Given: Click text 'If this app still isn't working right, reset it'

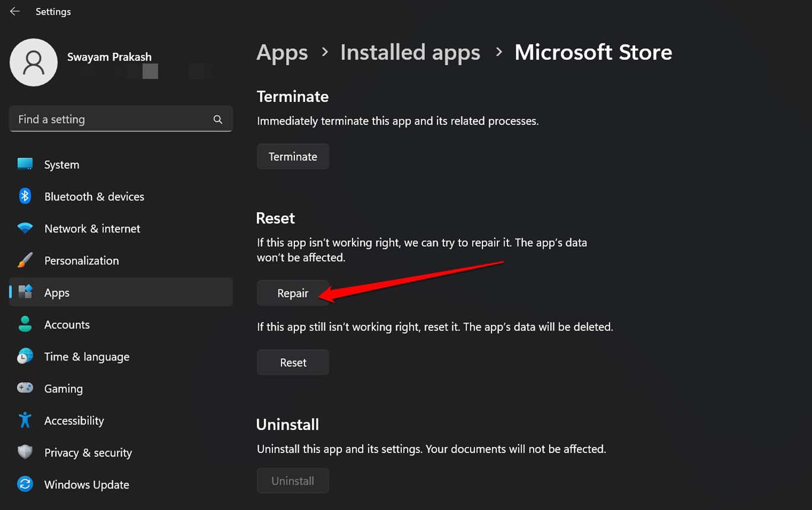Looking at the screenshot, I should (358, 327).
